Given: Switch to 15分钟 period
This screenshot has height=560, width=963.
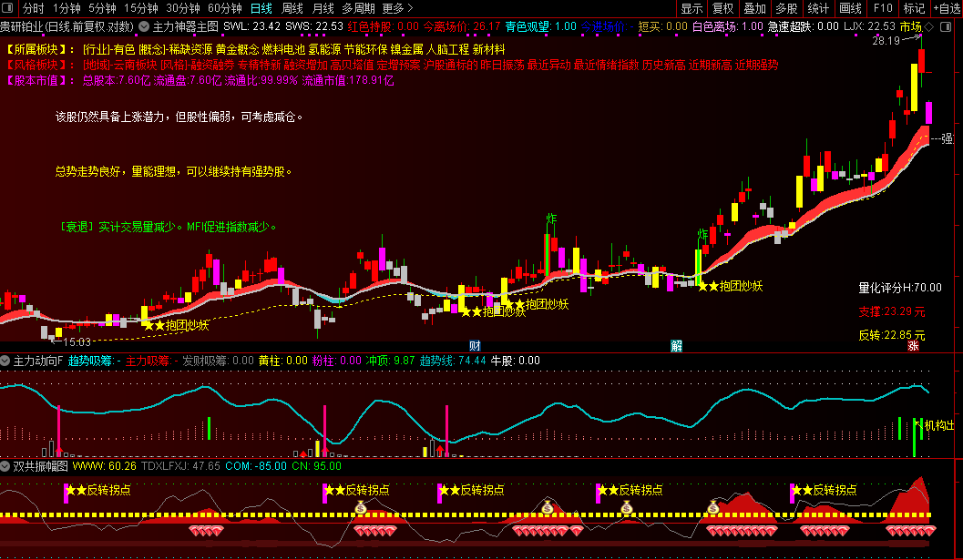Looking at the screenshot, I should coord(140,8).
